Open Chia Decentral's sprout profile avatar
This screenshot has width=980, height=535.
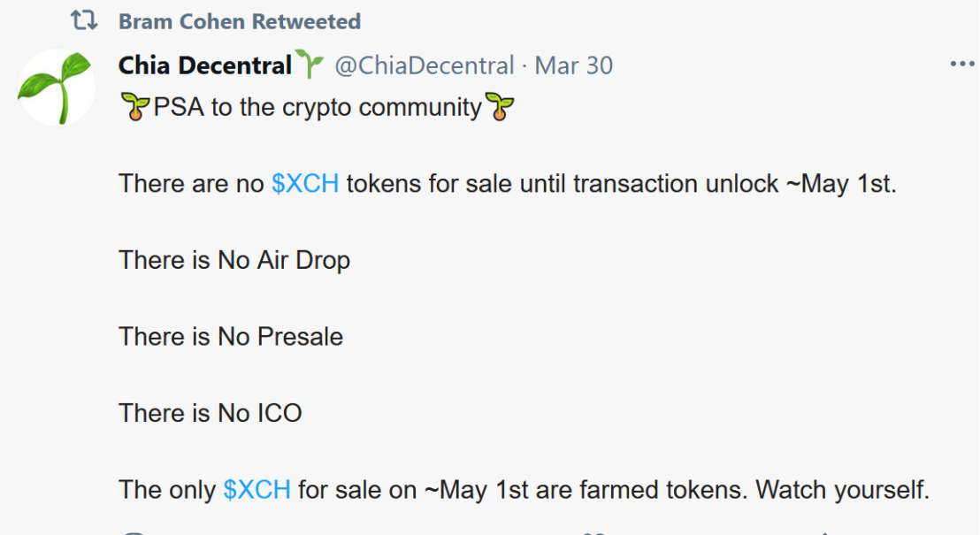57,88
